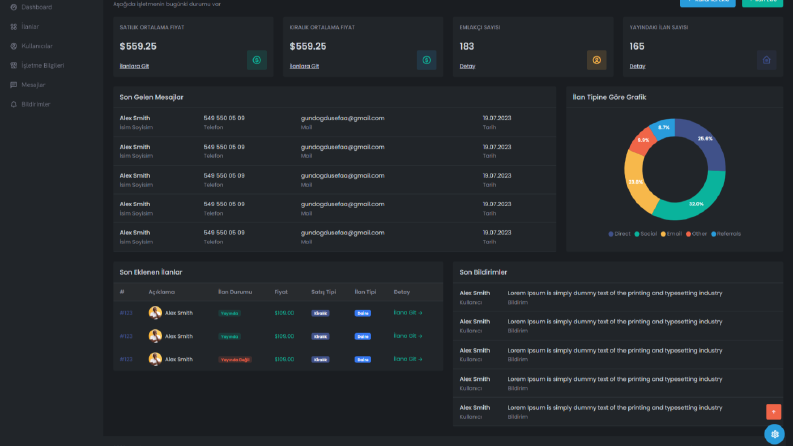
Task: Click Satış Tipi column header
Action: (x=323, y=292)
